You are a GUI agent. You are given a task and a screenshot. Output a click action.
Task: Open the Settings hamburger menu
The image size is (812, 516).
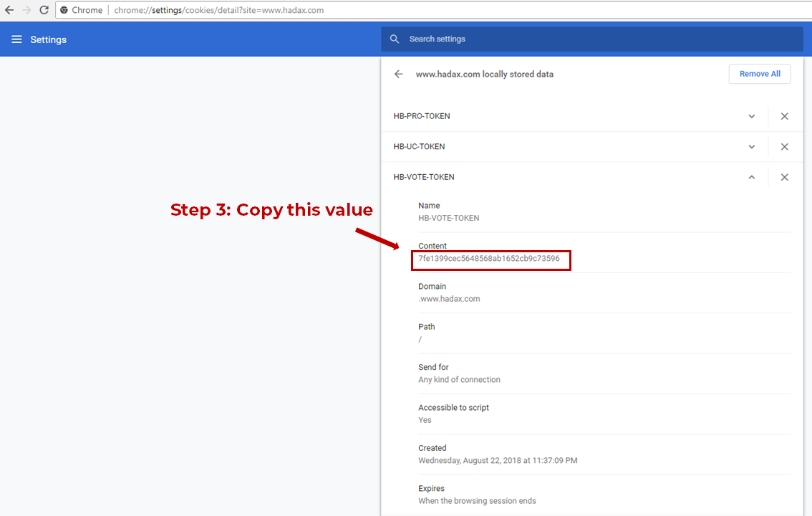click(16, 39)
